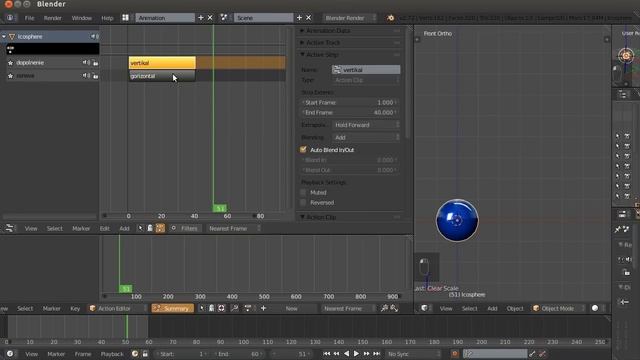Jump to previous keyframe icon
Viewport: 640px width, 360px height.
pyautogui.click(x=336, y=353)
